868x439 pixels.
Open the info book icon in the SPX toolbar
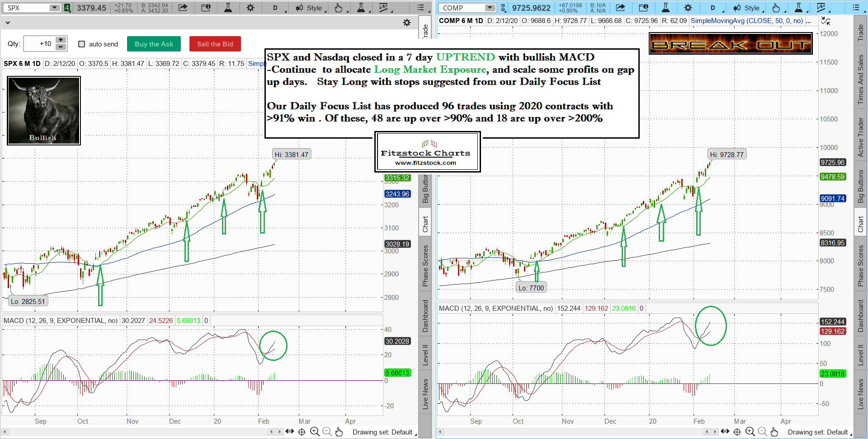(x=206, y=8)
